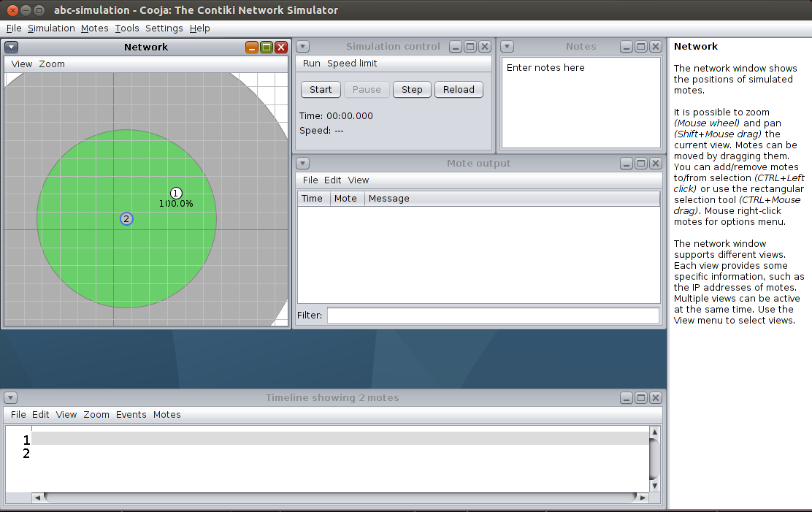Minimize the Cooja application window

coord(26,10)
